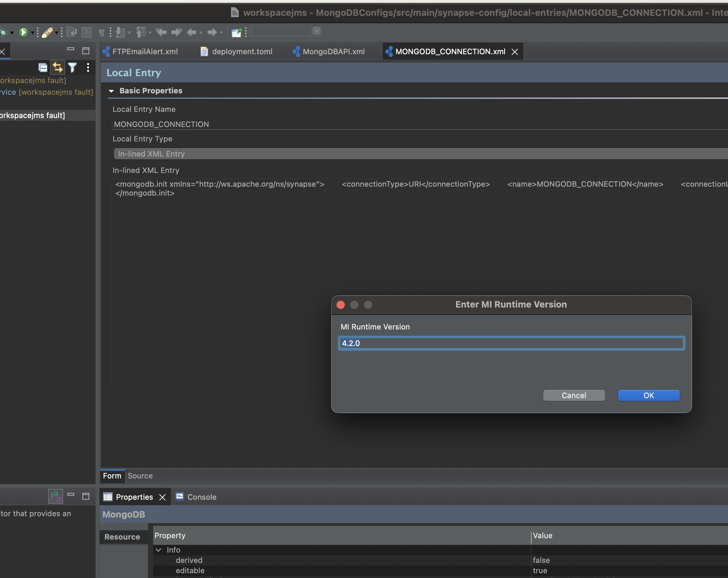The height and width of the screenshot is (578, 728).
Task: Open the explorer View Menu three-dots icon
Action: (88, 68)
